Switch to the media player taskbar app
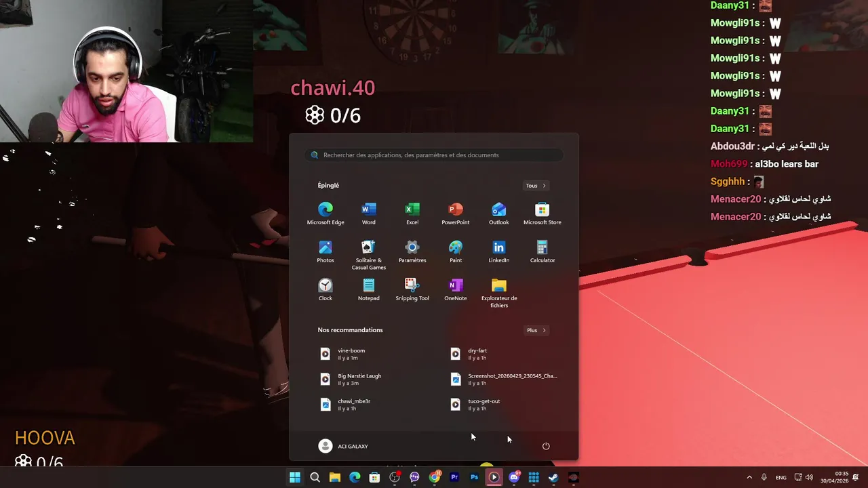Viewport: 868px width, 488px height. (494, 477)
